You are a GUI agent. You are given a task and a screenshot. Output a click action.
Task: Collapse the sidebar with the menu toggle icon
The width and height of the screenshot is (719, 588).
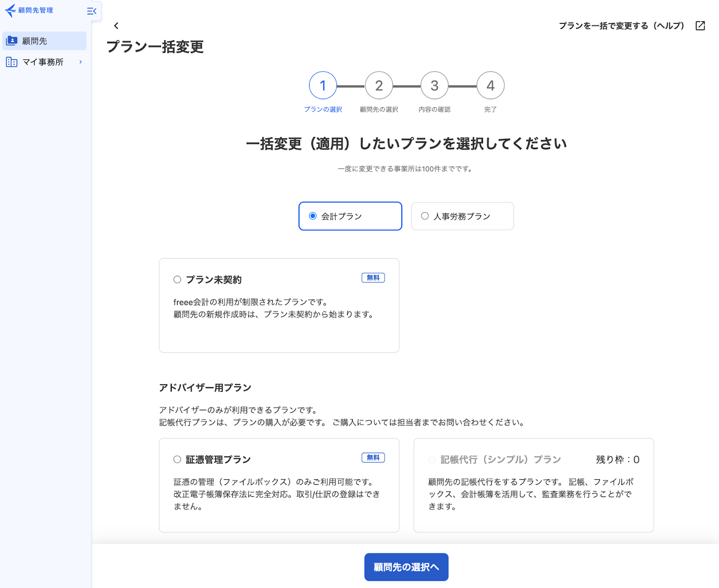pyautogui.click(x=92, y=11)
